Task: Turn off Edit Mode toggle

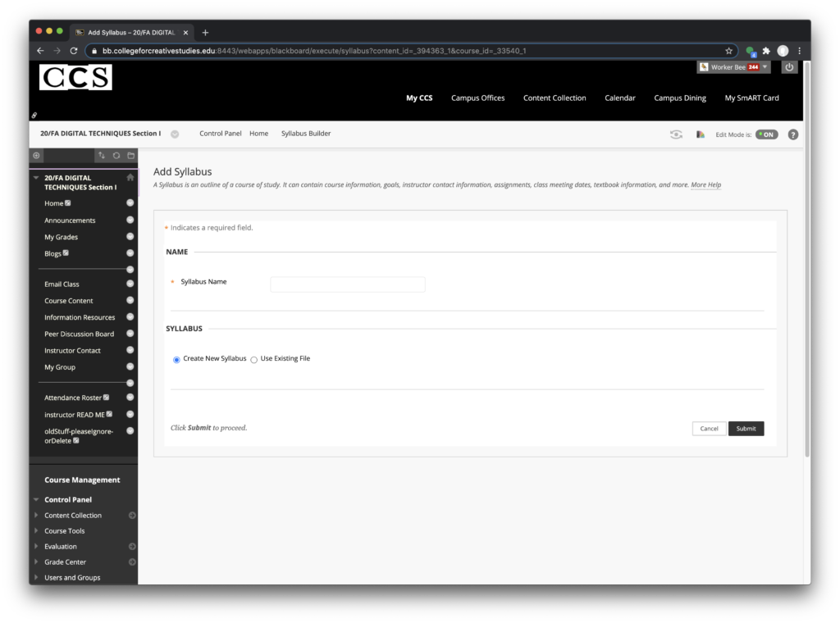Action: [x=766, y=134]
